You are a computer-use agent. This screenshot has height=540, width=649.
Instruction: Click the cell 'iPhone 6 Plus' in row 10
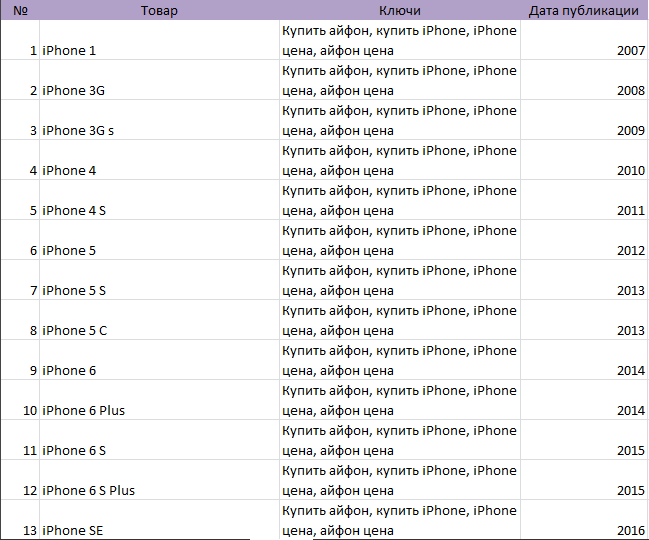coord(159,400)
